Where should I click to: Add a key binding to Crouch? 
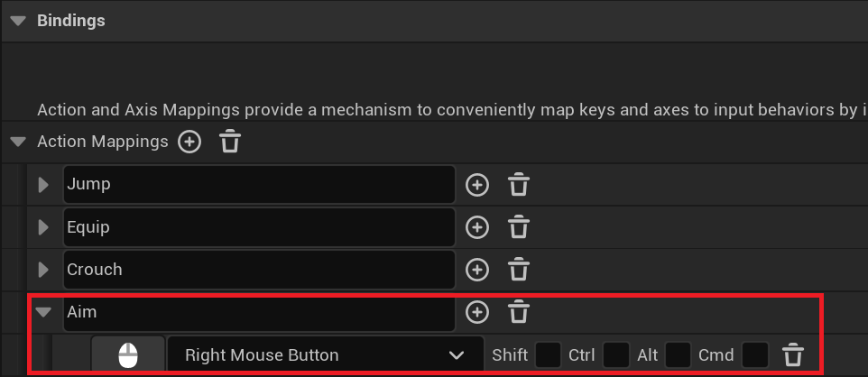click(476, 270)
